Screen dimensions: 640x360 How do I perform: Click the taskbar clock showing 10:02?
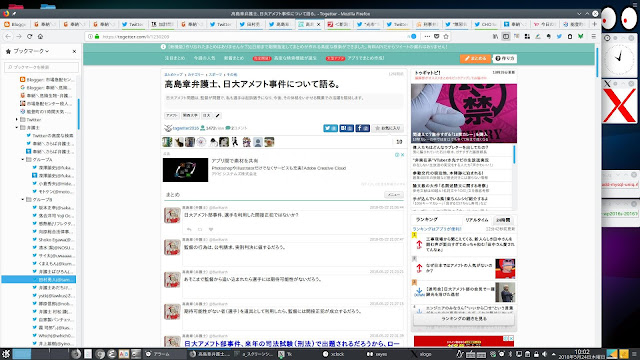582,354
